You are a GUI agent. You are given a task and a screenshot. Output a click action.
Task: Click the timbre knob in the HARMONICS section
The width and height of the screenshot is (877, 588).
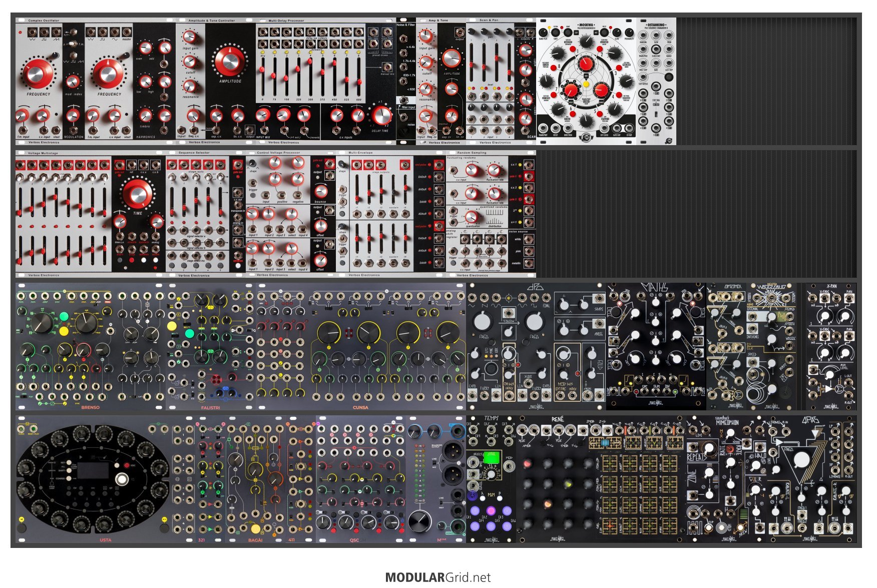(x=145, y=116)
